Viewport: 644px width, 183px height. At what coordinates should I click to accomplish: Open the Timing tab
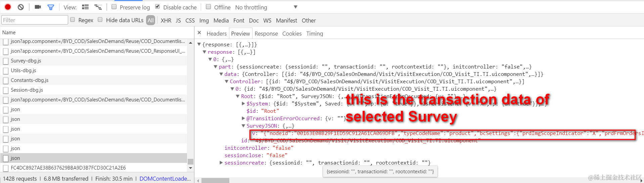[315, 34]
